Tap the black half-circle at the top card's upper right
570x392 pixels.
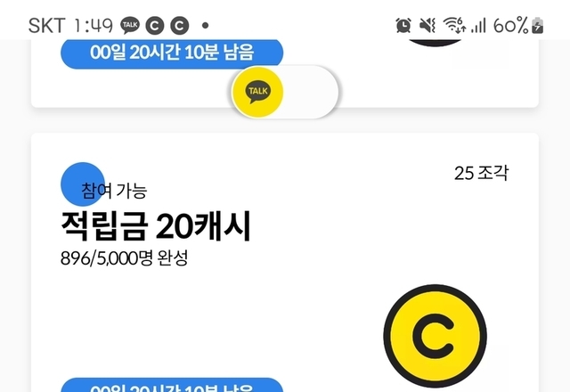(436, 43)
